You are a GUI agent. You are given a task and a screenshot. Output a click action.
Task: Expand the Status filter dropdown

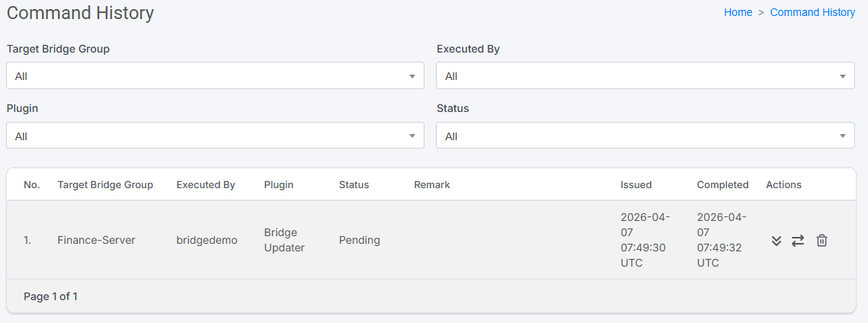tap(645, 136)
